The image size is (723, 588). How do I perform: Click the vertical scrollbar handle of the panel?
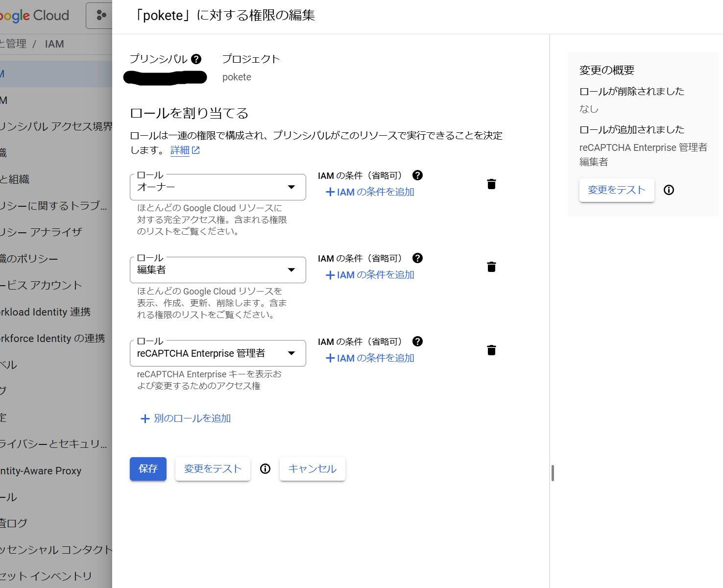click(553, 473)
